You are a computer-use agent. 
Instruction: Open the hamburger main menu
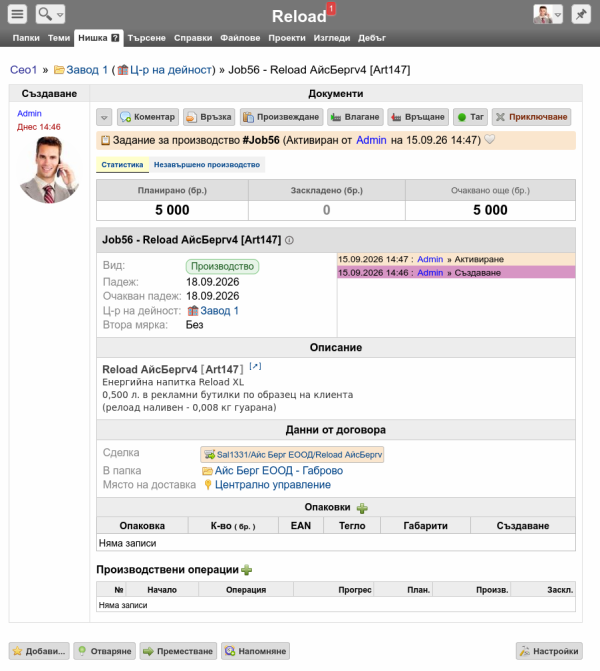tap(18, 14)
